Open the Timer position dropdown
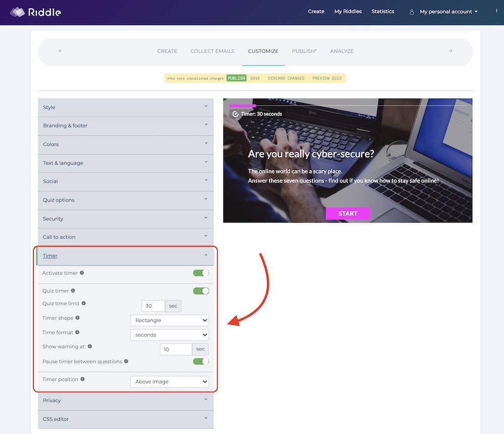Screen dimensions: 504x434 coord(170,382)
